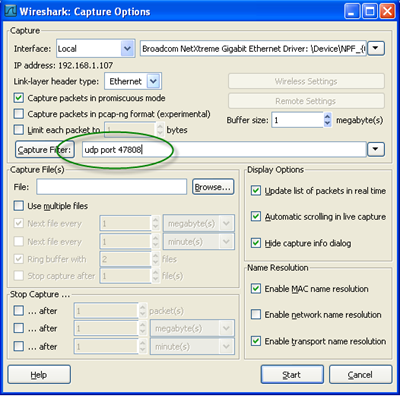400x396 pixels.
Task: Toggle Update list of packets in real time
Action: pyautogui.click(x=256, y=191)
